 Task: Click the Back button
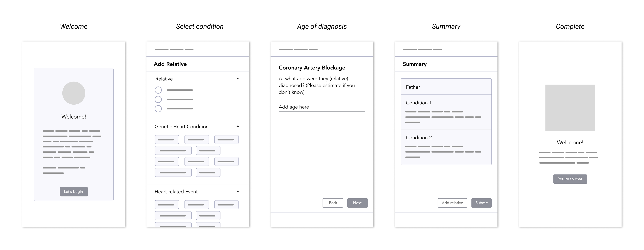tap(333, 203)
